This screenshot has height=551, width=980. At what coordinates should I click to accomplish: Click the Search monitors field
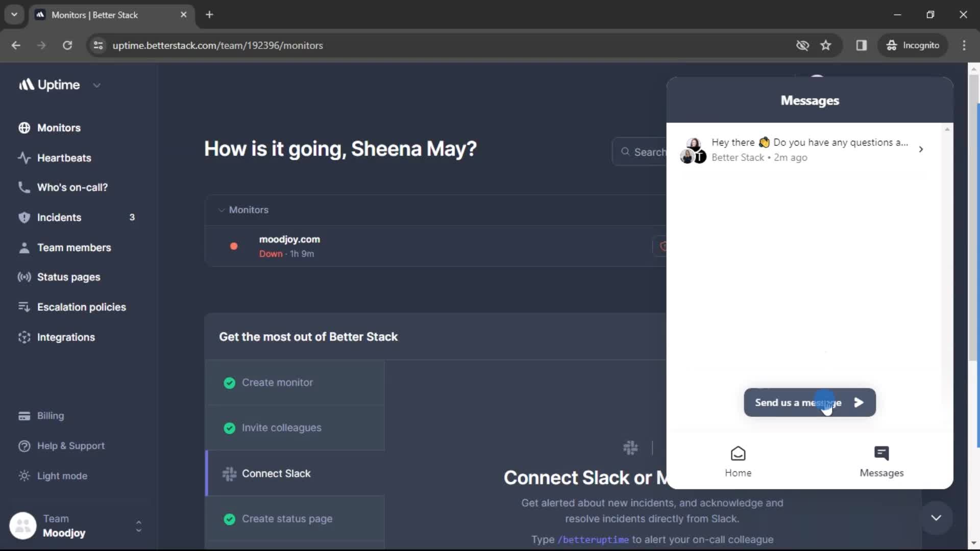point(640,152)
